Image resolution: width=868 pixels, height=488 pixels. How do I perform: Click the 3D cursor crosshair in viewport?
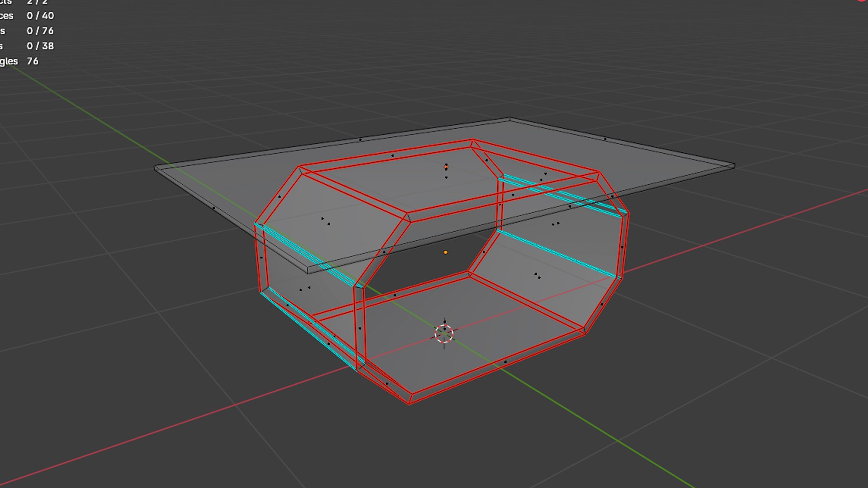coord(444,333)
